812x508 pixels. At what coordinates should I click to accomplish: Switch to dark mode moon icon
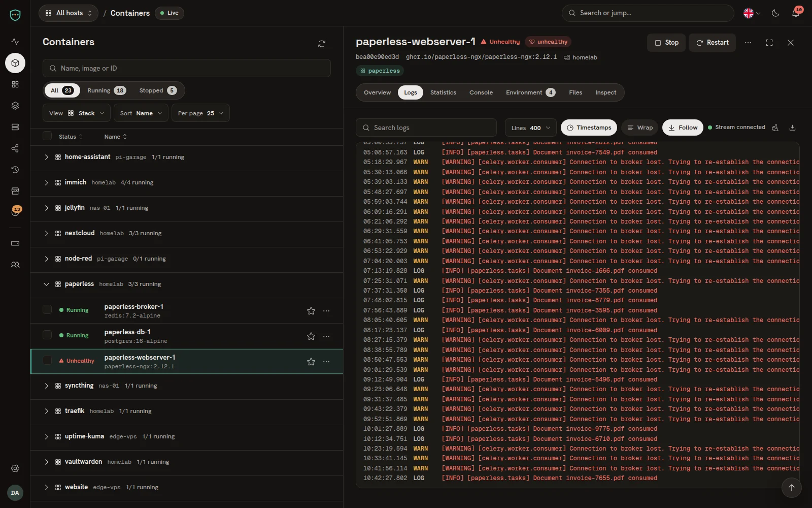click(775, 13)
